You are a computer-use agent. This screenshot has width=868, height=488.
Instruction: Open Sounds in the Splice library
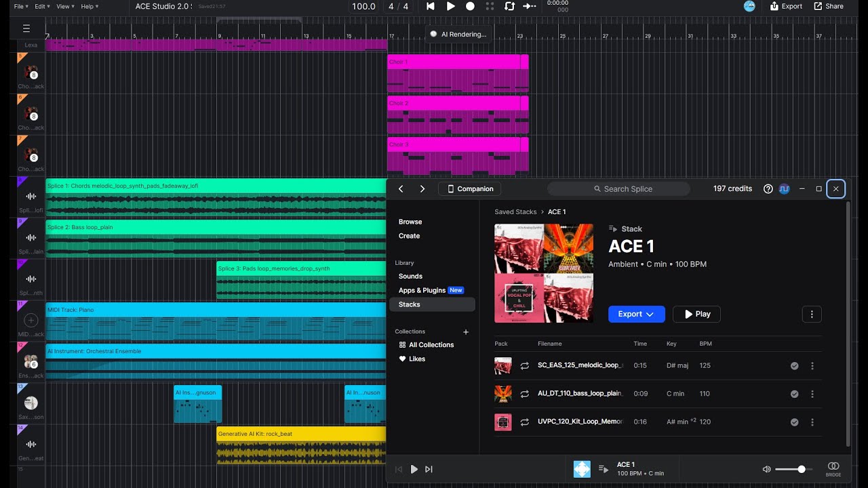[410, 277]
